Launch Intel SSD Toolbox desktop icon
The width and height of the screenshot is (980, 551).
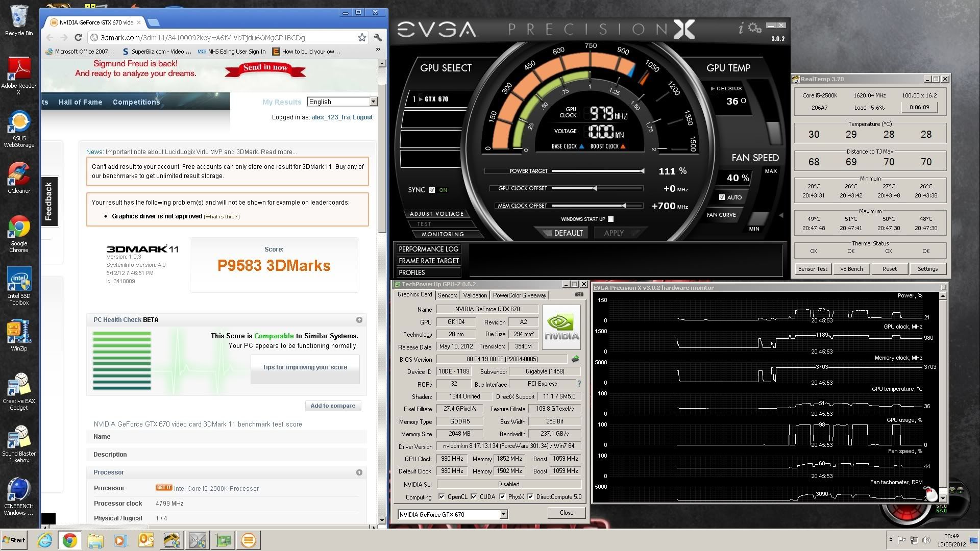click(19, 286)
